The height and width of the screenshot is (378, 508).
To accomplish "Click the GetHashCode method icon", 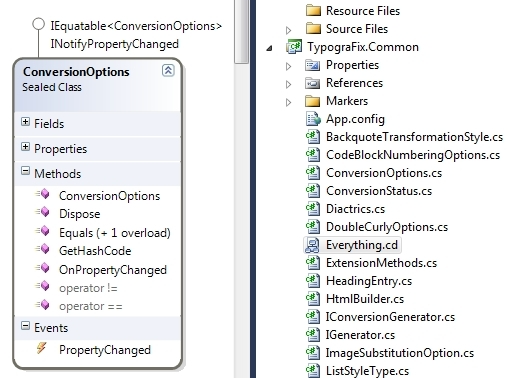I will point(43,249).
